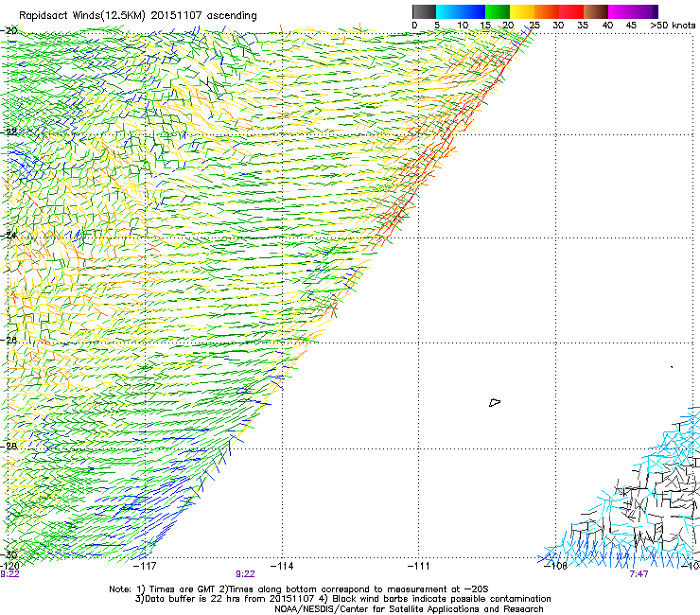This screenshot has width=700, height=615.
Task: Click the '-120' longitude axis label
Action: (9, 566)
